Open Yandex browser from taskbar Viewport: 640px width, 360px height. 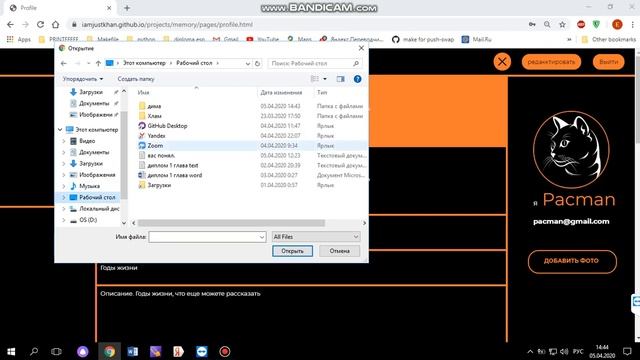click(178, 351)
